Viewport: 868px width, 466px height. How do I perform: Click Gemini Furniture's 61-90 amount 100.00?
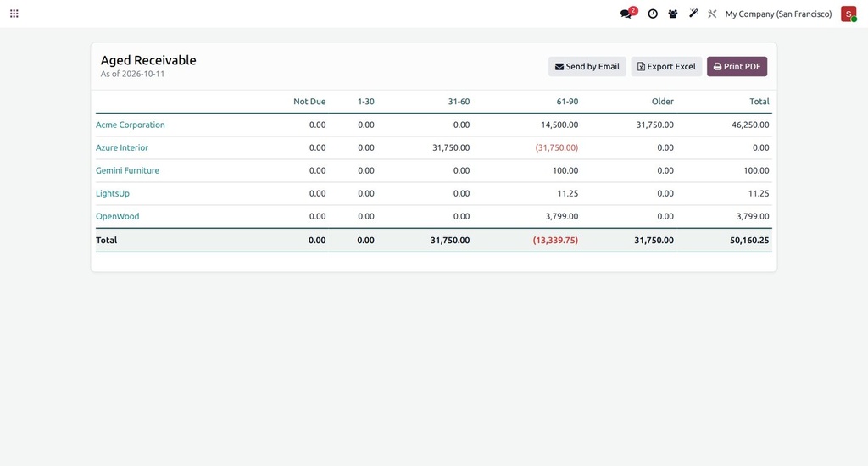click(565, 170)
